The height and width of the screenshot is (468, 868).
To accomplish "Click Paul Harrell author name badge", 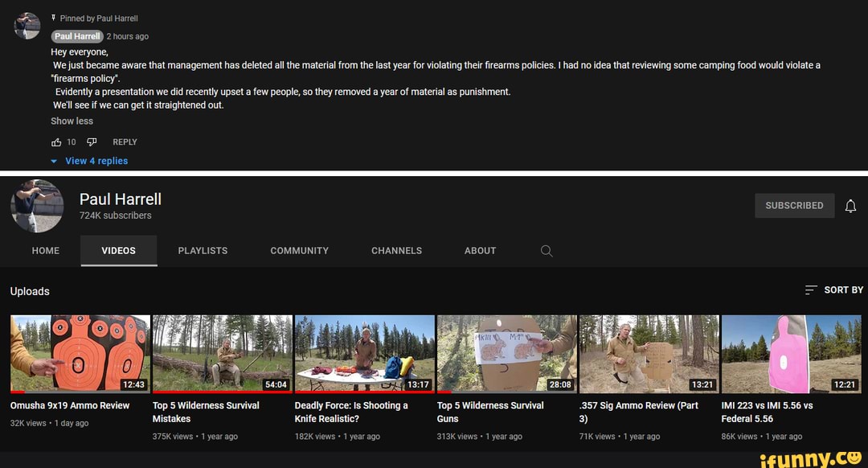I will pos(77,36).
